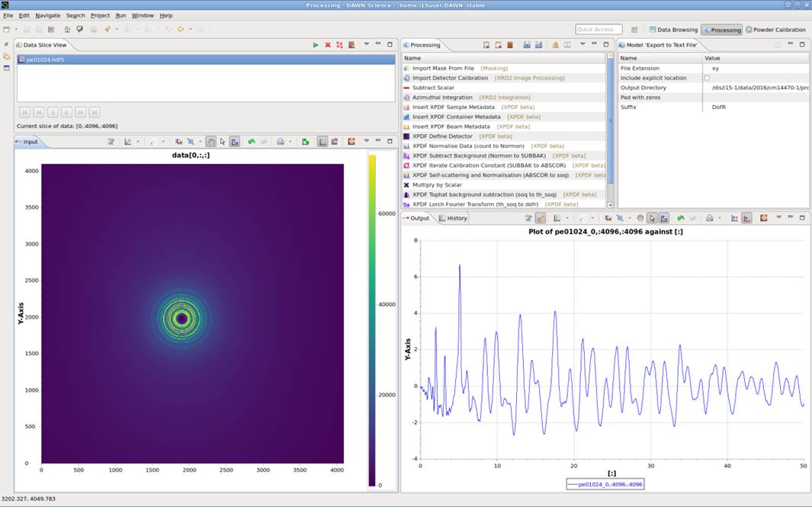This screenshot has width=812, height=507.
Task: Click the yellow back arrow in main toolbar
Action: pyautogui.click(x=181, y=30)
